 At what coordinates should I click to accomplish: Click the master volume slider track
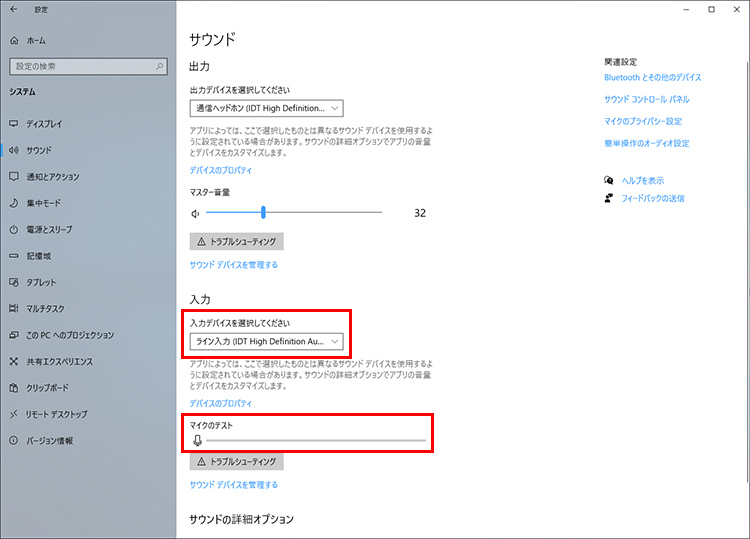320,212
